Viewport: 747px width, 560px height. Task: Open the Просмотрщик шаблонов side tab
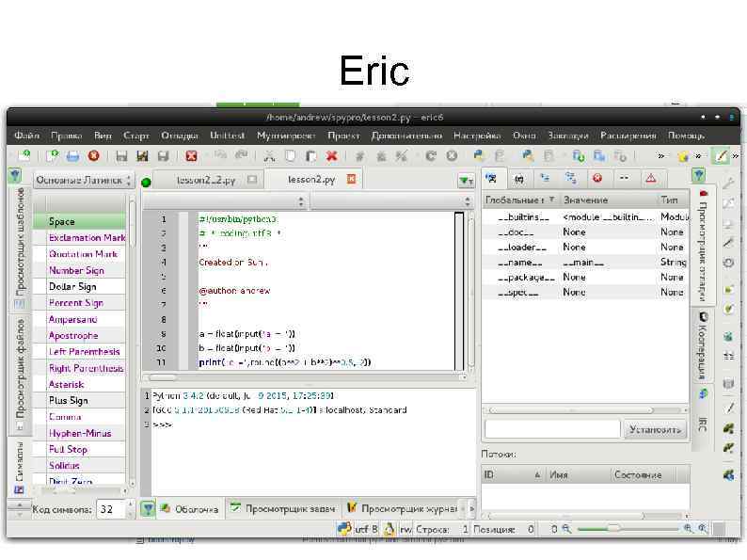pos(20,247)
